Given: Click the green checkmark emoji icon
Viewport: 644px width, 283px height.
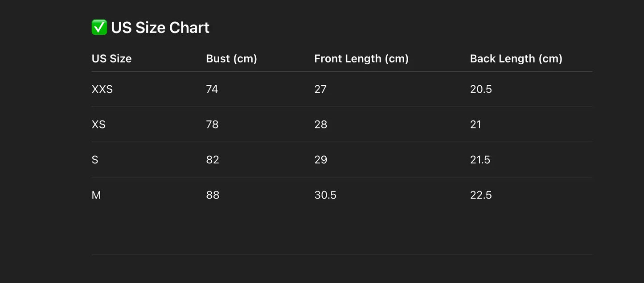Looking at the screenshot, I should (99, 27).
